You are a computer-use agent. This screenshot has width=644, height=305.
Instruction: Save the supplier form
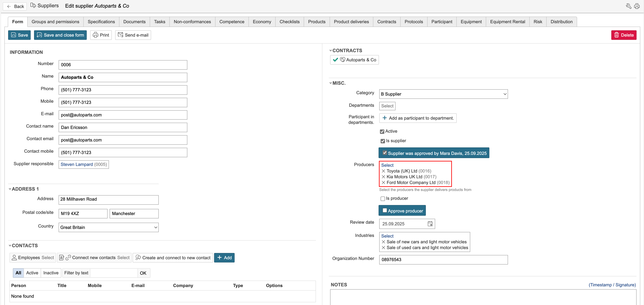19,35
